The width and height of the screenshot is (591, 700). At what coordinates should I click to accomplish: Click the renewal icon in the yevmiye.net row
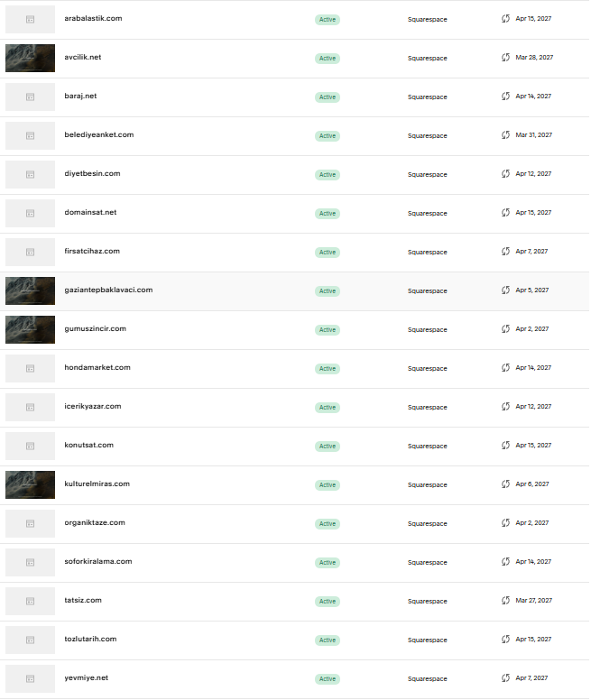(505, 678)
